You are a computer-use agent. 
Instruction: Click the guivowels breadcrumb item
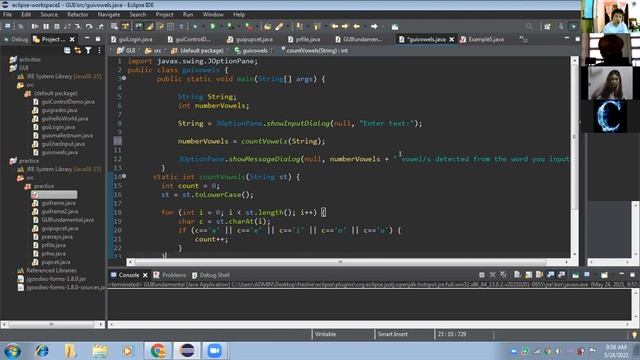pyautogui.click(x=251, y=51)
